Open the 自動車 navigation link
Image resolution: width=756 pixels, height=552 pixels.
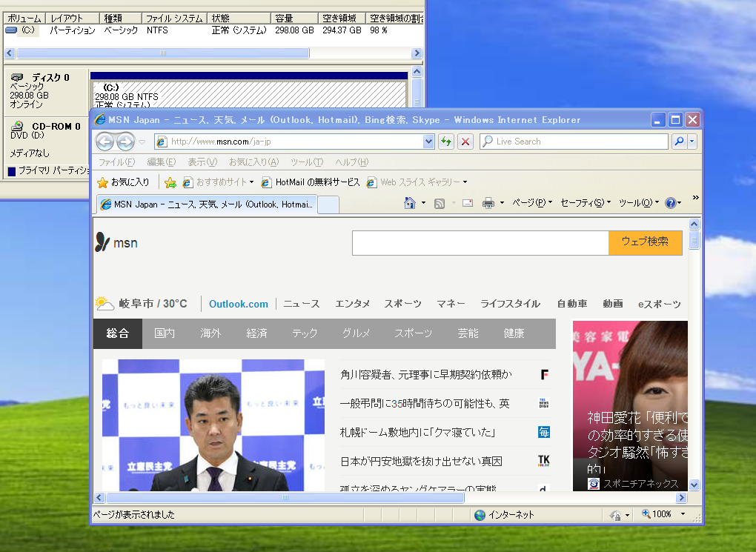(x=572, y=304)
